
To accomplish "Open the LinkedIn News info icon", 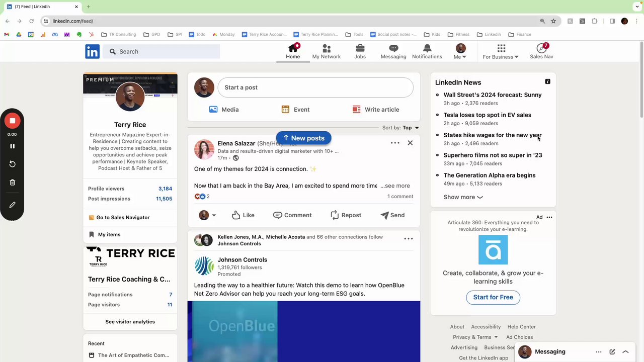I will (x=547, y=81).
